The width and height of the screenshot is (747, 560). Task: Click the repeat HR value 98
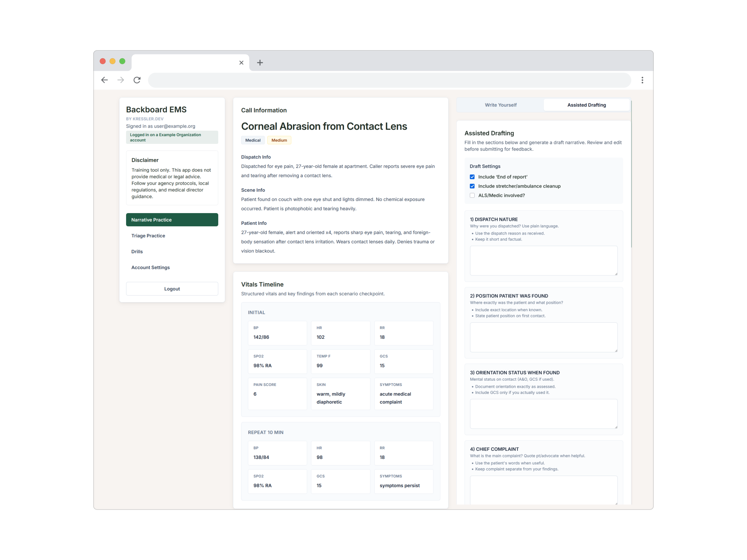click(x=319, y=457)
